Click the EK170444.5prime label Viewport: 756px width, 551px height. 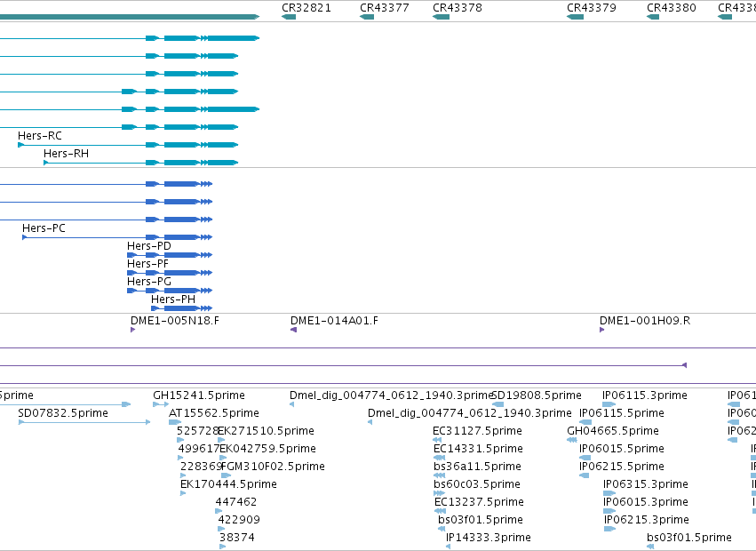point(228,484)
